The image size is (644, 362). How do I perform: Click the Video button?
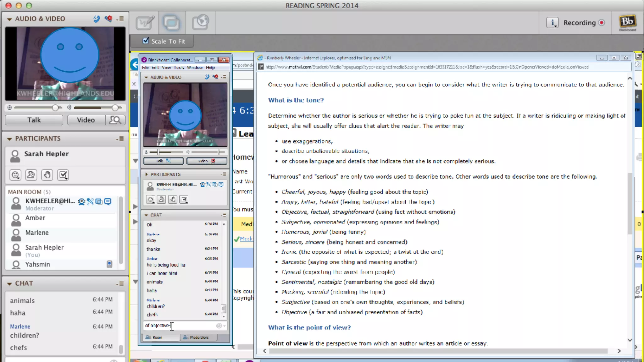pyautogui.click(x=86, y=120)
